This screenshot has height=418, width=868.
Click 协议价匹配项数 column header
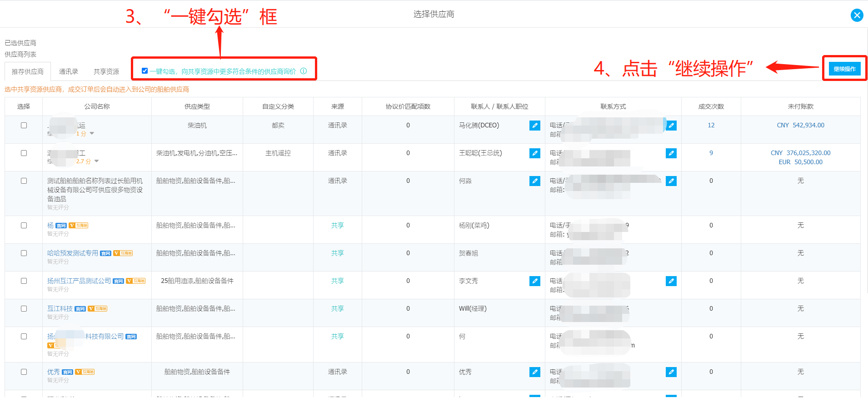point(408,106)
